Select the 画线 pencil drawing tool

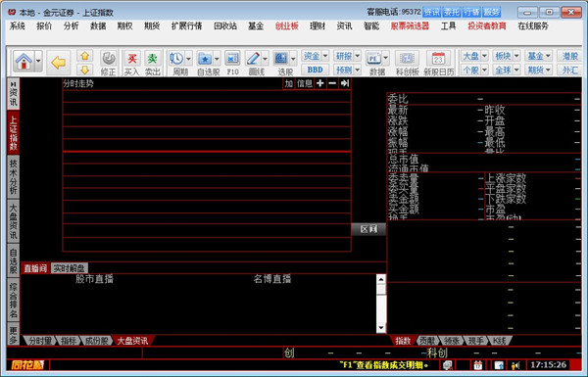coord(253,59)
